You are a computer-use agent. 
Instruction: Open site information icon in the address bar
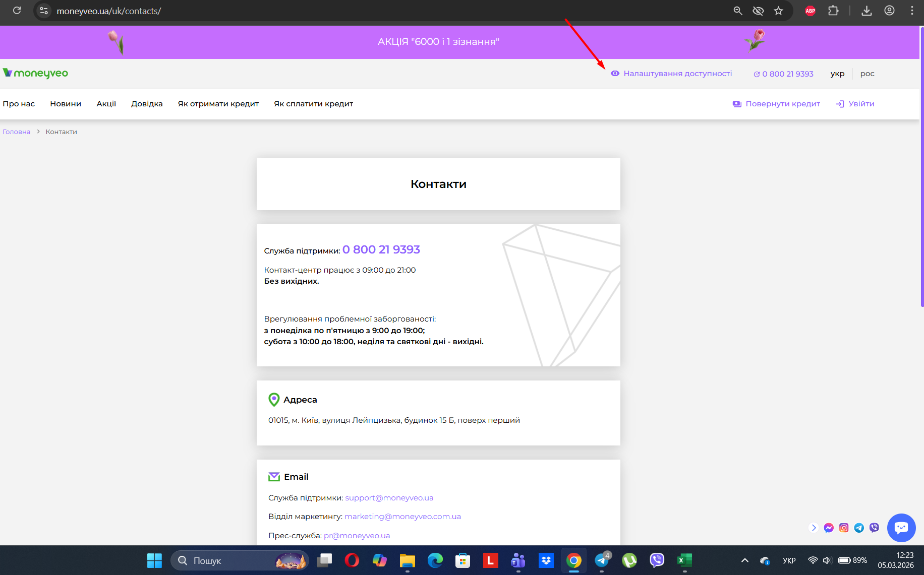(44, 11)
